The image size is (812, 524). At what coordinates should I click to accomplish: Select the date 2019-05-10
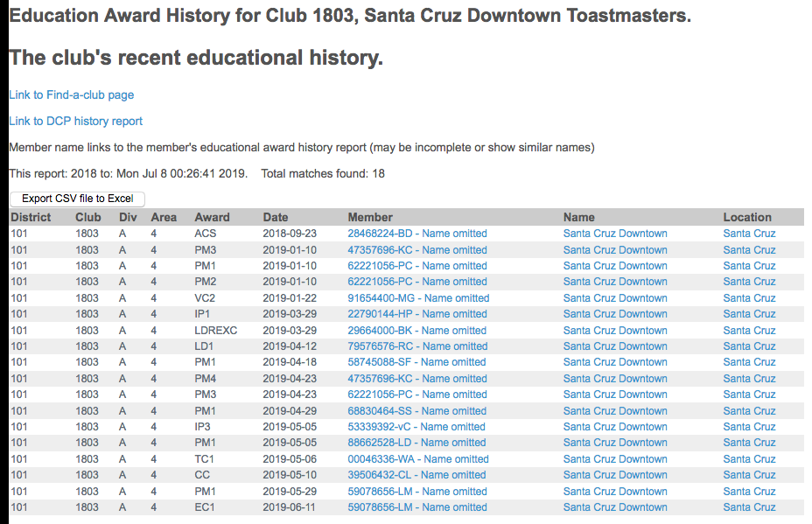(x=290, y=475)
